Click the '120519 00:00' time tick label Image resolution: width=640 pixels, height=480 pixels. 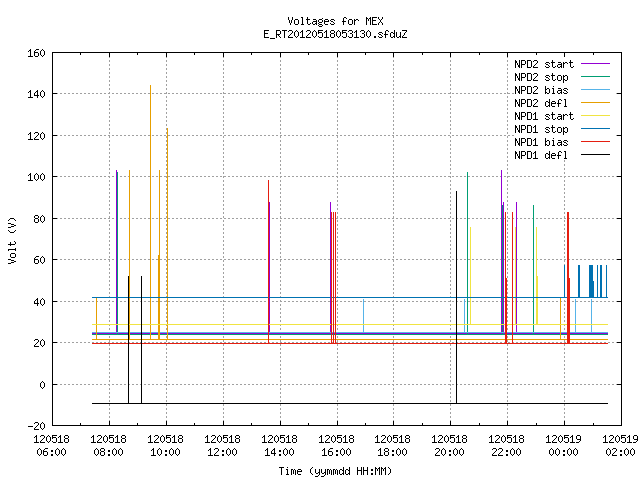pos(564,445)
